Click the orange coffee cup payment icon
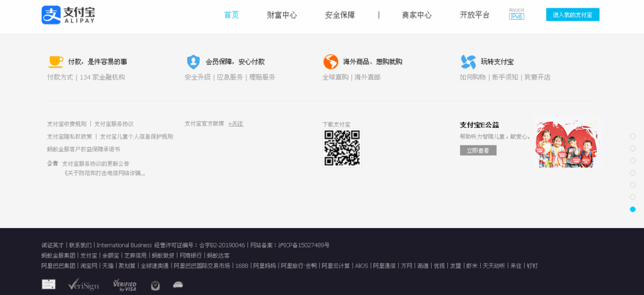 (55, 62)
